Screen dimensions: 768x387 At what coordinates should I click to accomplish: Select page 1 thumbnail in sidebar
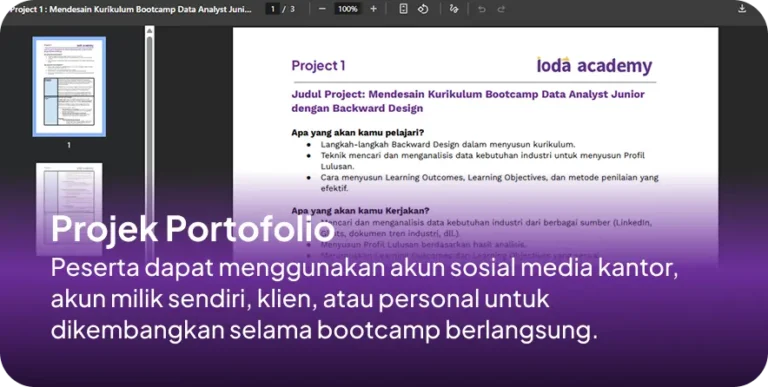point(69,87)
